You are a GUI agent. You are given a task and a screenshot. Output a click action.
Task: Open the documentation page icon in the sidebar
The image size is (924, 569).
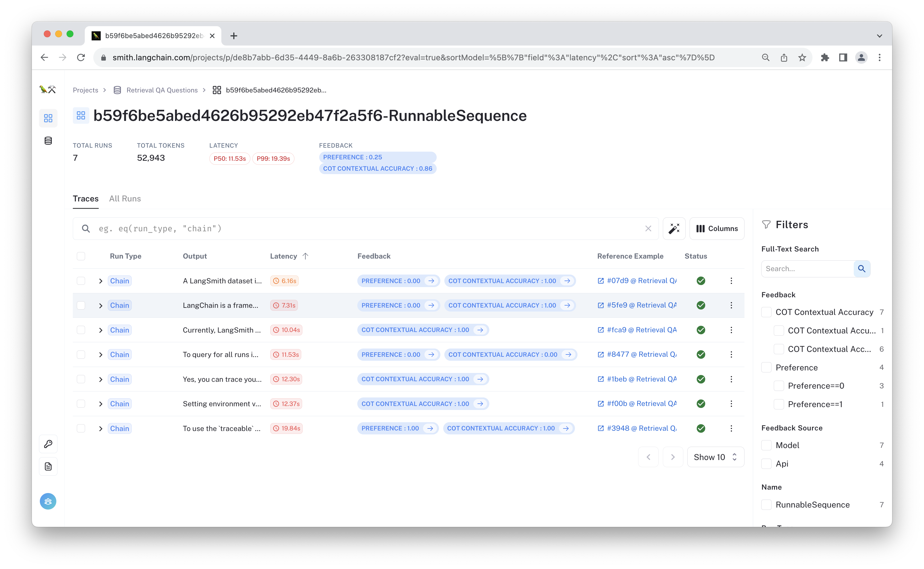pyautogui.click(x=48, y=467)
